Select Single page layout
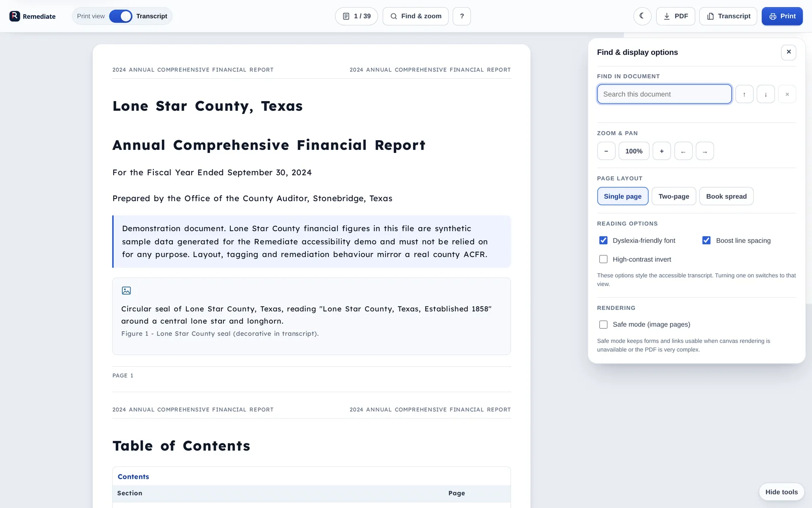The width and height of the screenshot is (812, 508). tap(623, 196)
